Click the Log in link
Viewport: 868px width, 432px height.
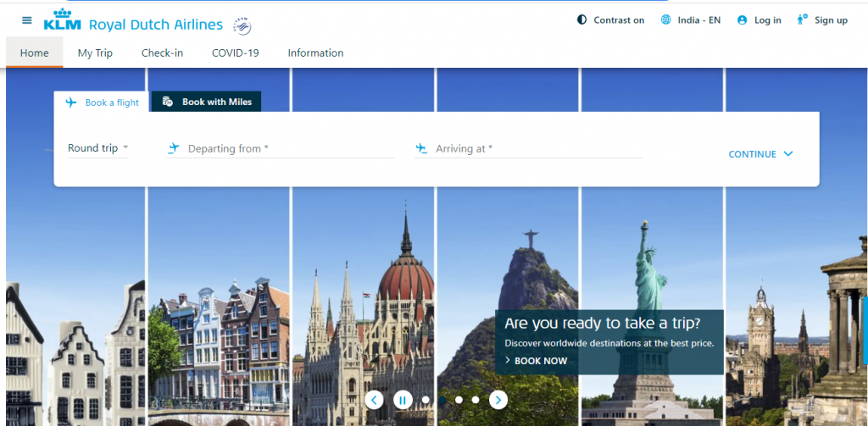tap(759, 20)
